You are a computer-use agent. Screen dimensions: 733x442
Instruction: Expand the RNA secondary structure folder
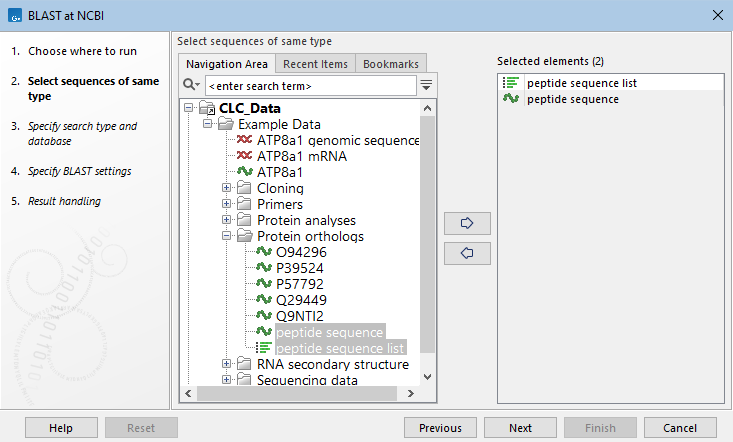pyautogui.click(x=227, y=364)
